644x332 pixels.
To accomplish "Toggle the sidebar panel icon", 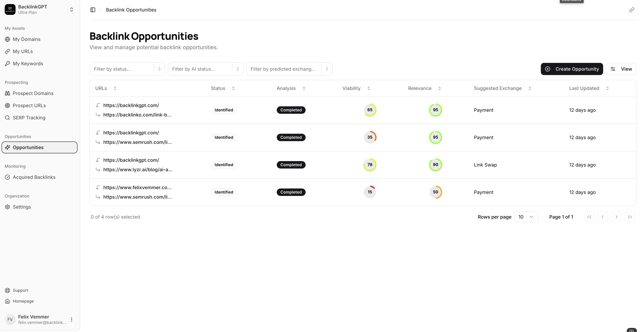I will coord(93,10).
